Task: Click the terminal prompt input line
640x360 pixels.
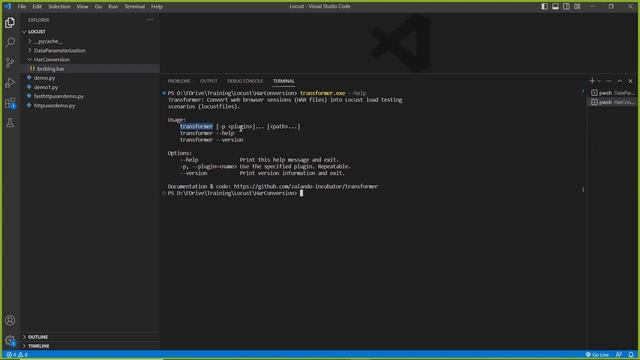Action: (x=236, y=193)
